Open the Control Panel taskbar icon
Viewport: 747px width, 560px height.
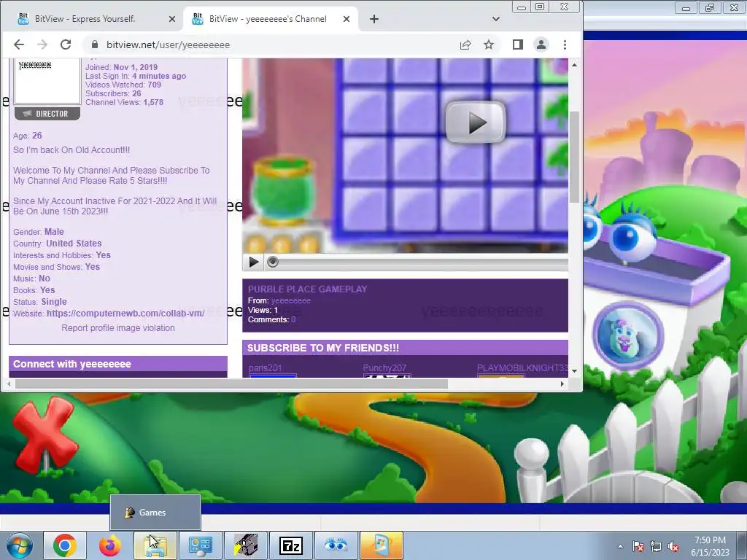point(200,545)
